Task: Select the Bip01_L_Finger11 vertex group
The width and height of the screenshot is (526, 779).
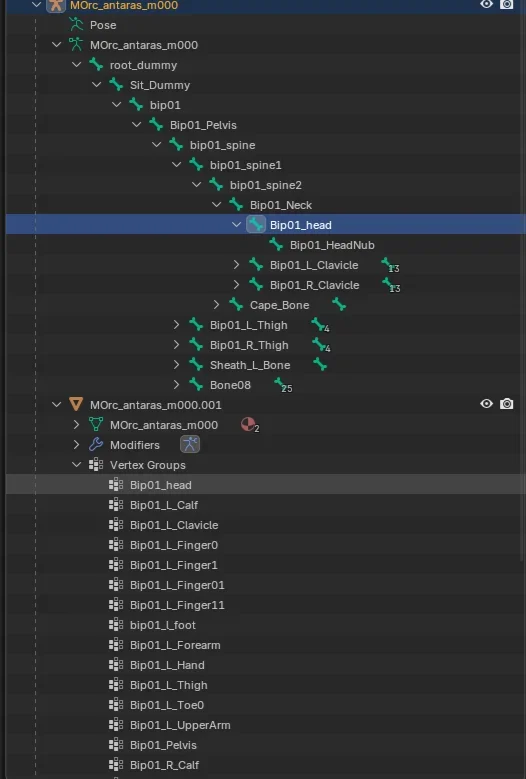Action: (177, 605)
